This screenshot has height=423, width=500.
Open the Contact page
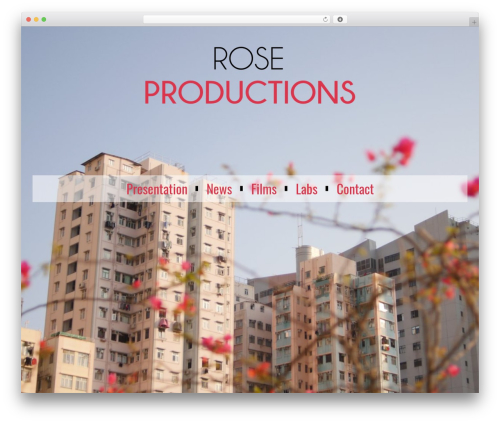tap(355, 189)
